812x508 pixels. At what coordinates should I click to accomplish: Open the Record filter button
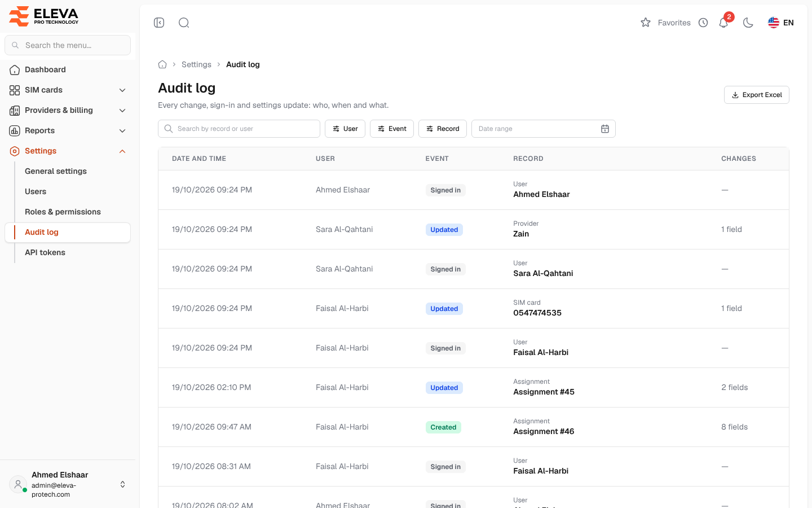(443, 129)
